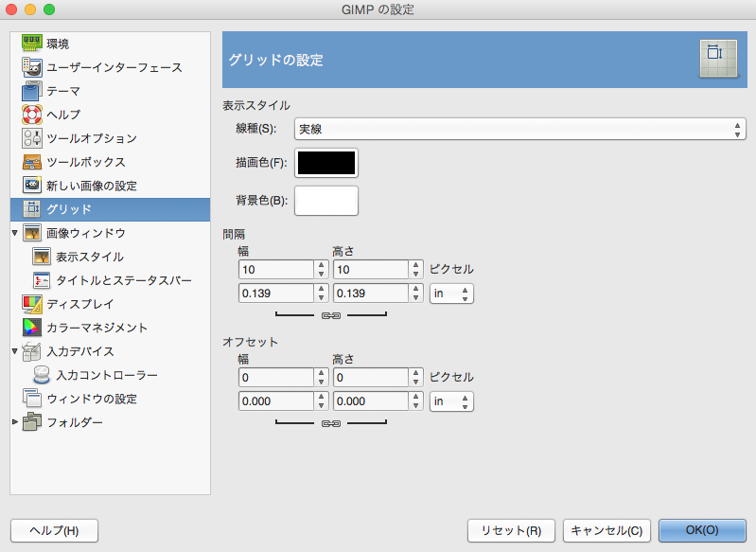Click the 間隔 inch height field 0.139
The height and width of the screenshot is (552, 756).
(x=371, y=294)
